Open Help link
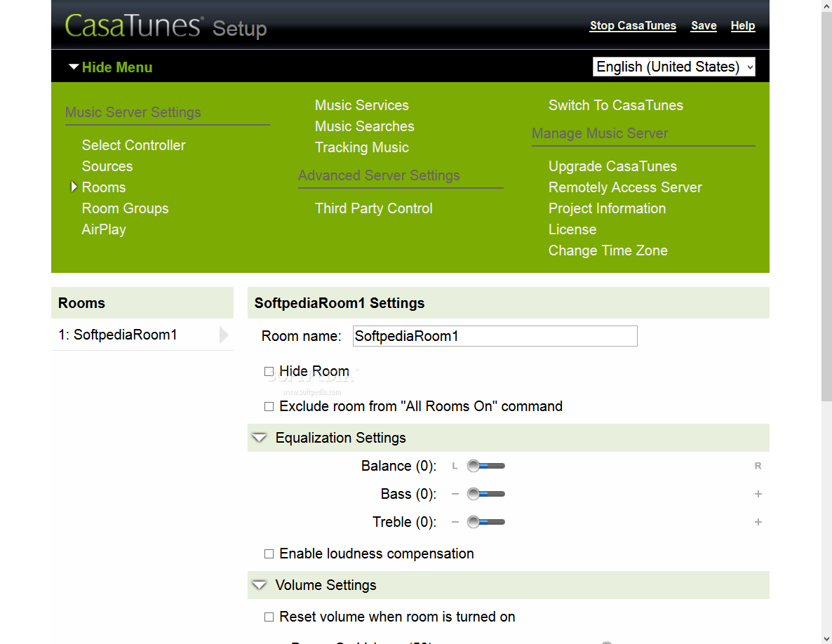The width and height of the screenshot is (832, 644). (x=743, y=25)
